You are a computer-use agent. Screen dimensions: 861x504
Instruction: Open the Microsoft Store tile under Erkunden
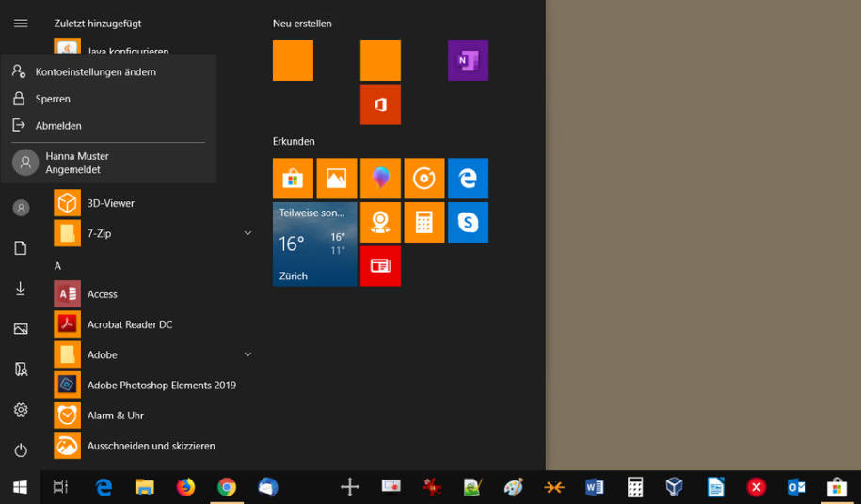pyautogui.click(x=294, y=179)
